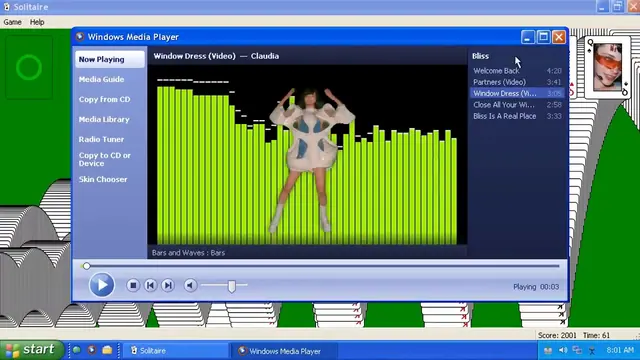Select Close All Your Wi... track

517,104
